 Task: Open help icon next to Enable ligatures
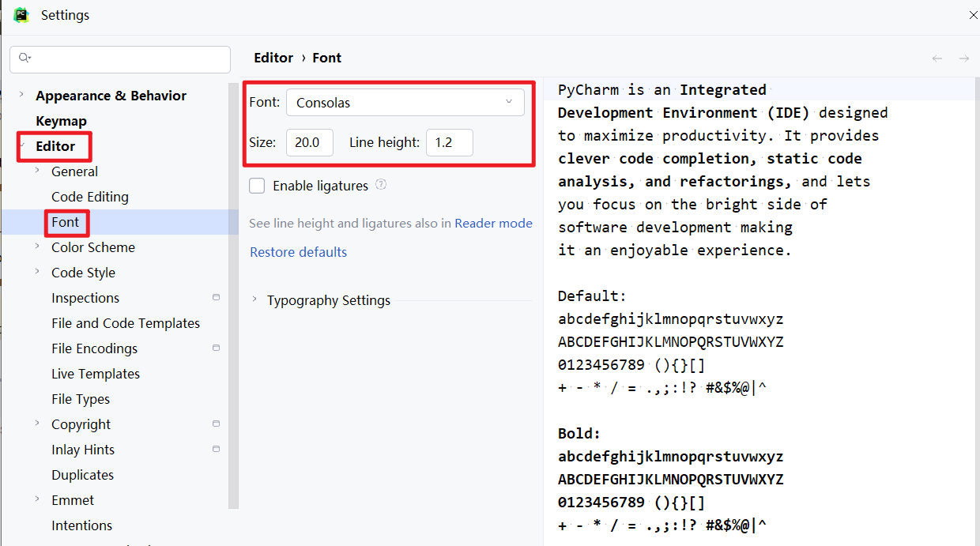pos(381,185)
